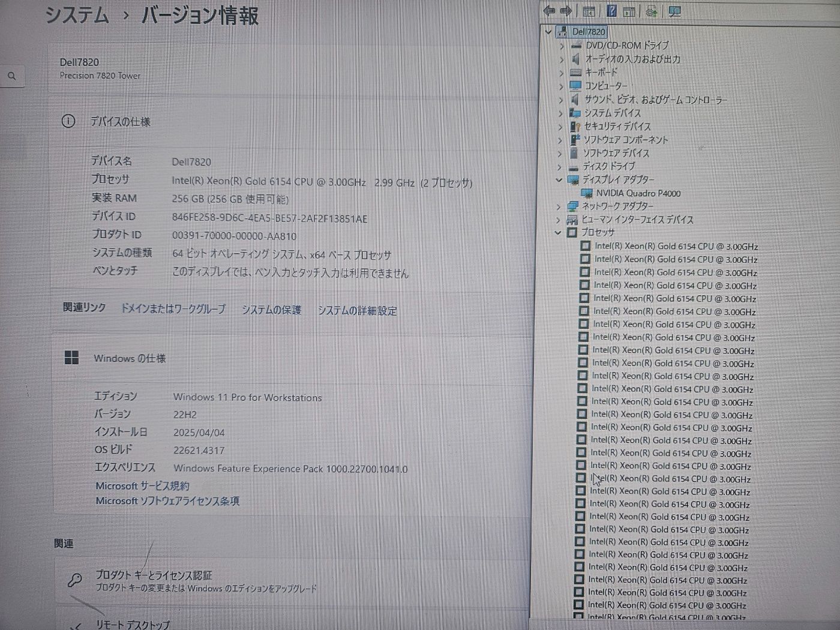Open システムの保護 link
The height and width of the screenshot is (630, 840).
tap(271, 310)
